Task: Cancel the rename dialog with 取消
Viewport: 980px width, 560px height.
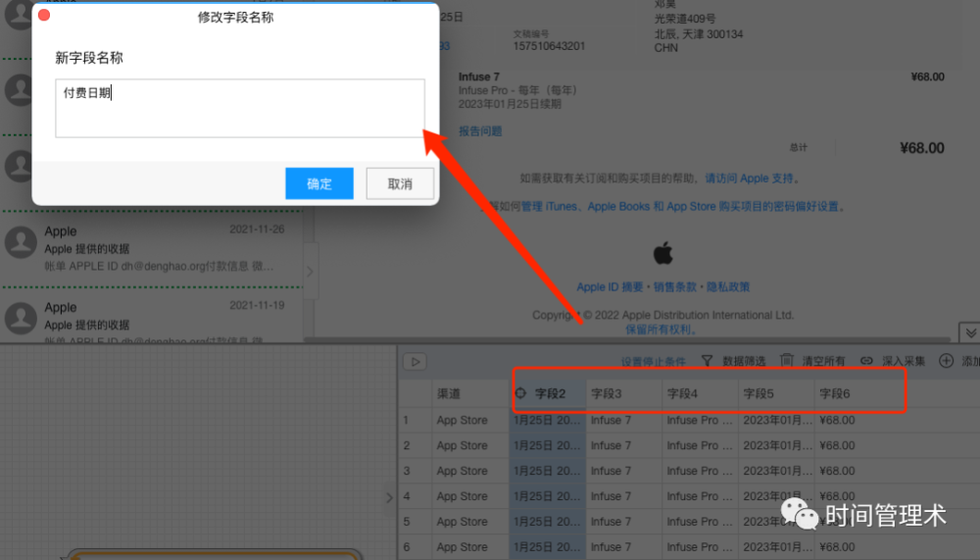Action: point(400,183)
